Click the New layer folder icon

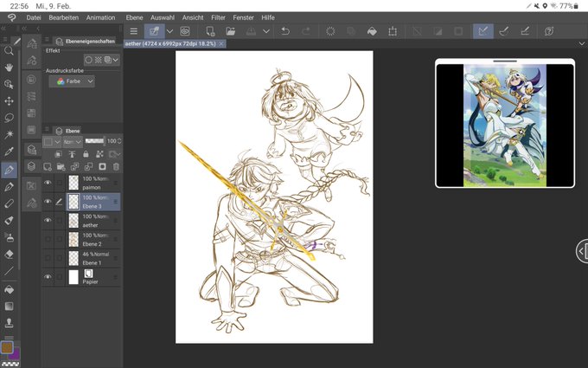(x=61, y=166)
